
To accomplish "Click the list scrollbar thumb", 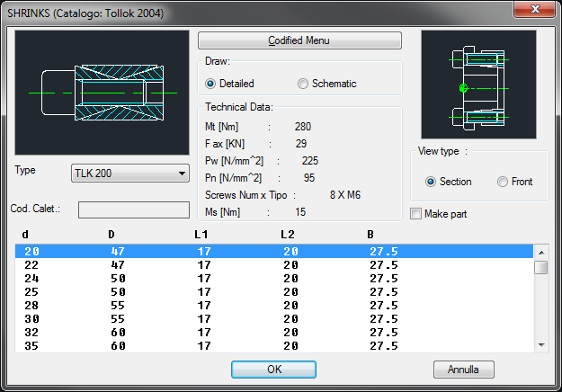I will click(x=541, y=267).
